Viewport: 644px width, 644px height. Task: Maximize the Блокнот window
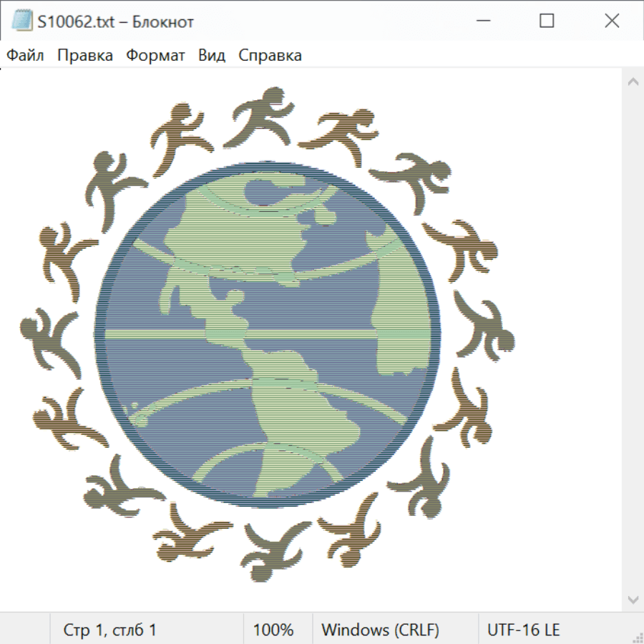click(547, 21)
